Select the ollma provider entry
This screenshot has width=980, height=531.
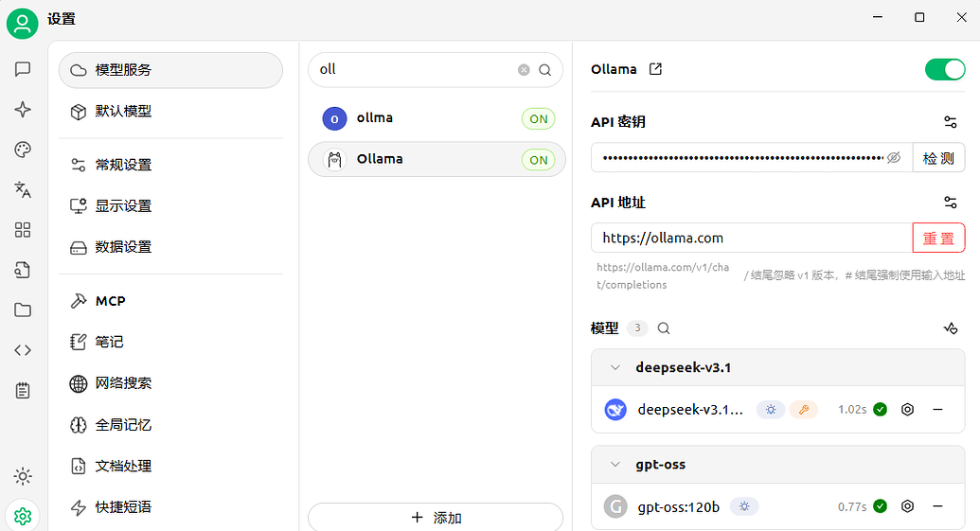click(437, 118)
